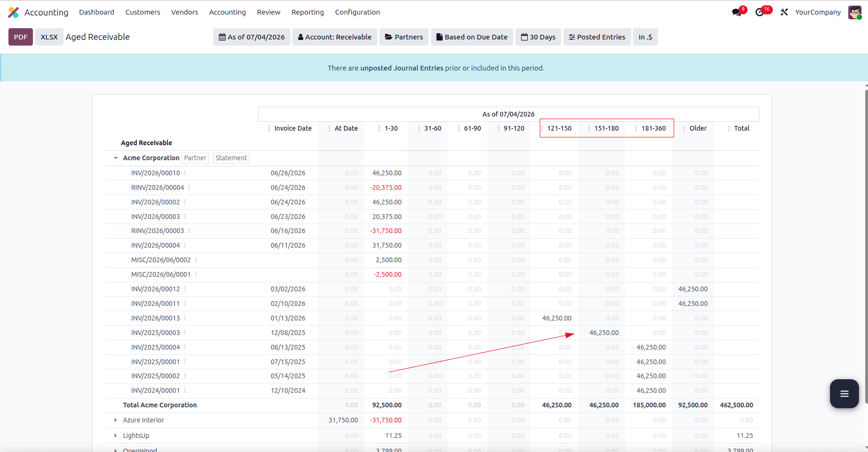
Task: Open the As of 07/04/2026 date filter
Action: click(252, 37)
